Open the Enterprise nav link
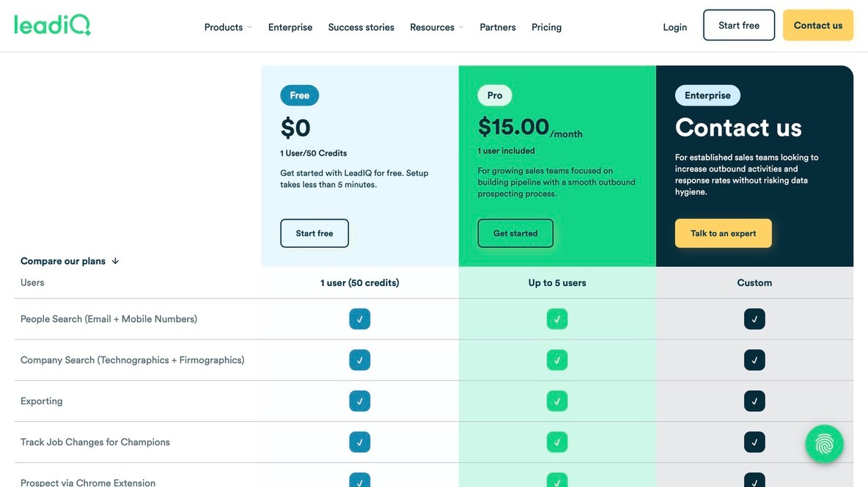This screenshot has width=868, height=487. (x=290, y=27)
